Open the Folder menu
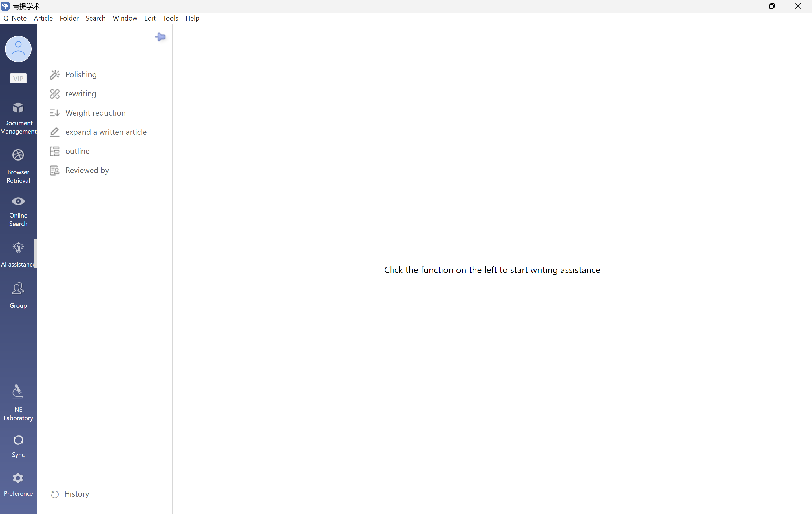 pos(69,18)
